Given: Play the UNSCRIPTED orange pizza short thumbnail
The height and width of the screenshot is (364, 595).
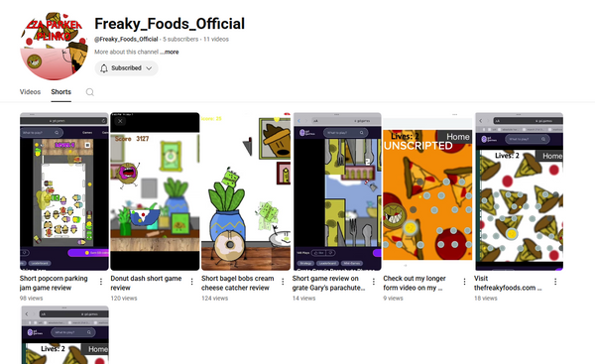Looking at the screenshot, I should tap(427, 191).
